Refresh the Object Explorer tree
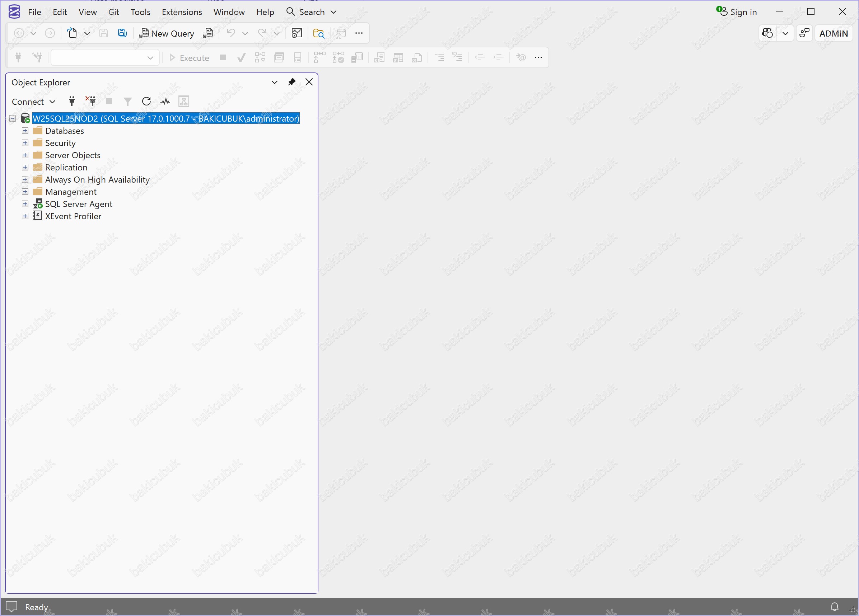The width and height of the screenshot is (859, 616). pyautogui.click(x=146, y=101)
